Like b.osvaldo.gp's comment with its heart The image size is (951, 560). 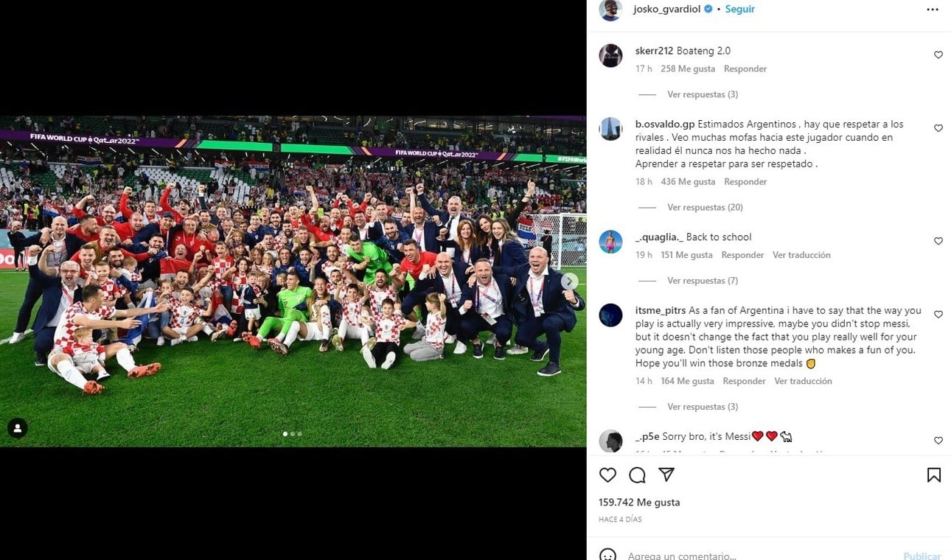938,128
